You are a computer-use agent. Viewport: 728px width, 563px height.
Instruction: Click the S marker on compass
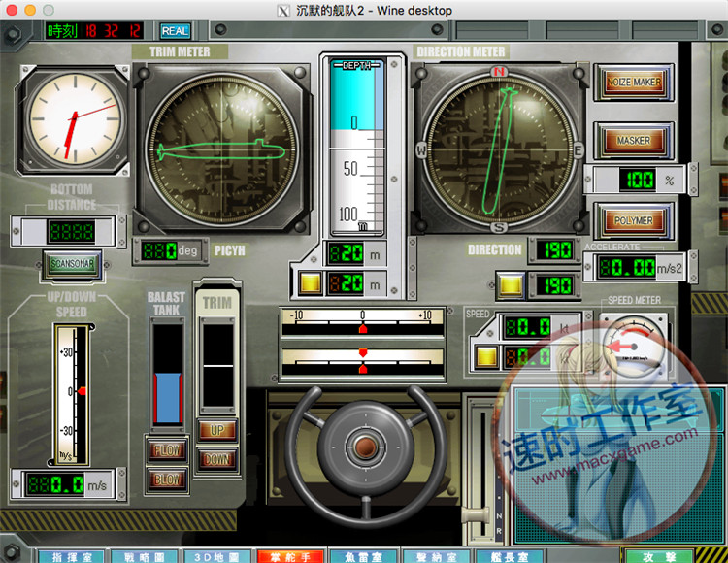click(x=499, y=227)
